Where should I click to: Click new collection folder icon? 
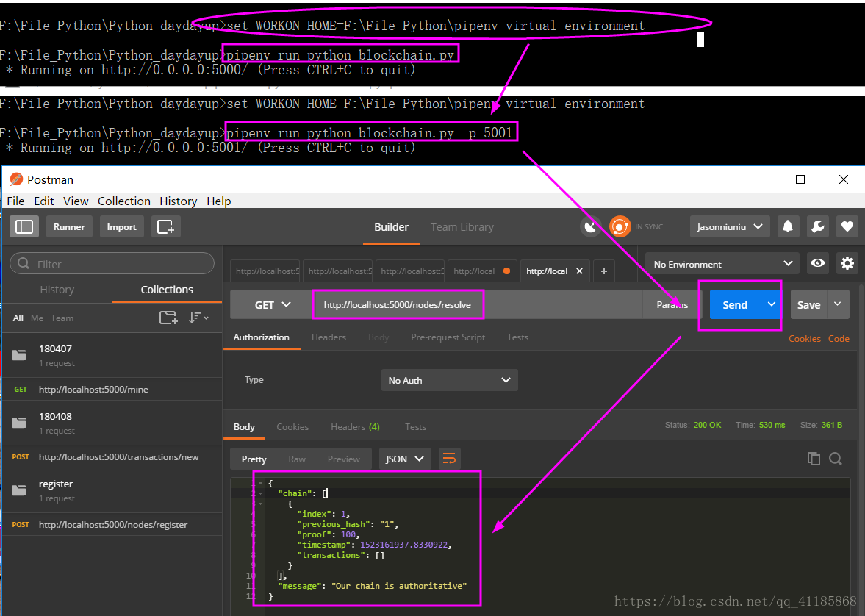click(168, 318)
